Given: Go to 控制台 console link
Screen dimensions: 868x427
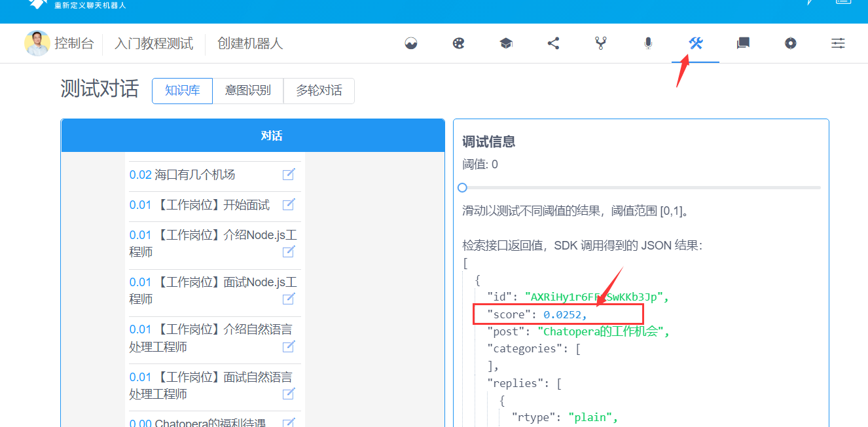Looking at the screenshot, I should click(74, 44).
